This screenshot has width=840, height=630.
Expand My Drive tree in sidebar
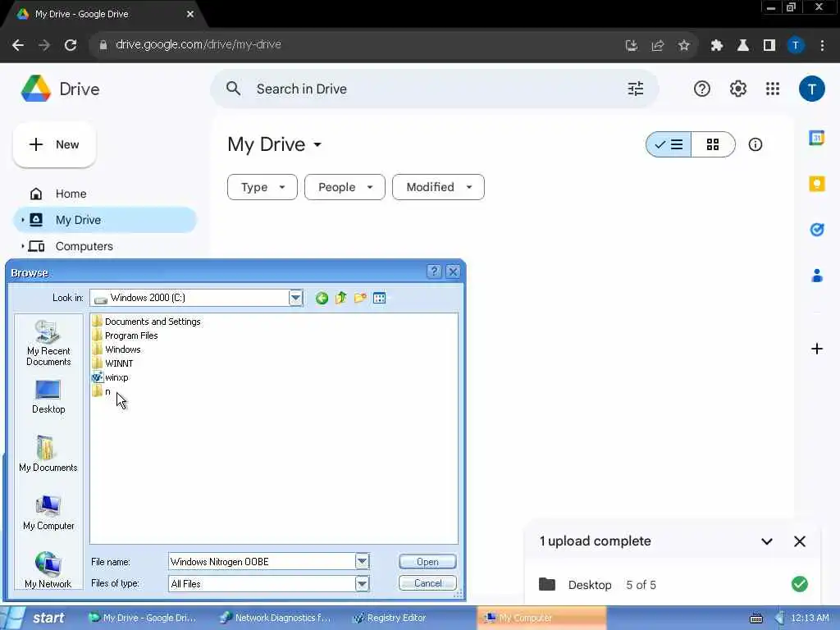(x=22, y=220)
